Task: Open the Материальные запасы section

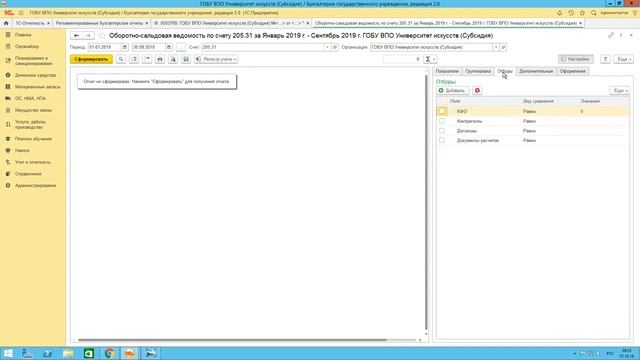Action: tap(38, 87)
